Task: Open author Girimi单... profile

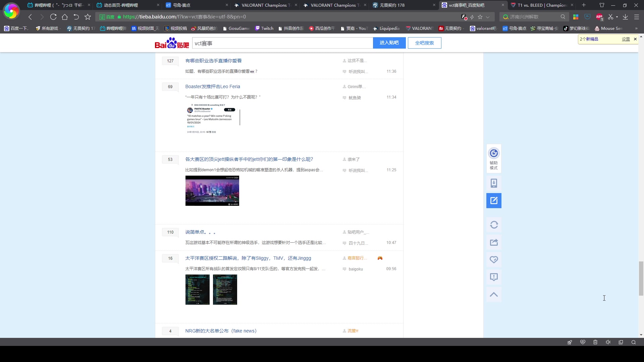Action: [357, 87]
